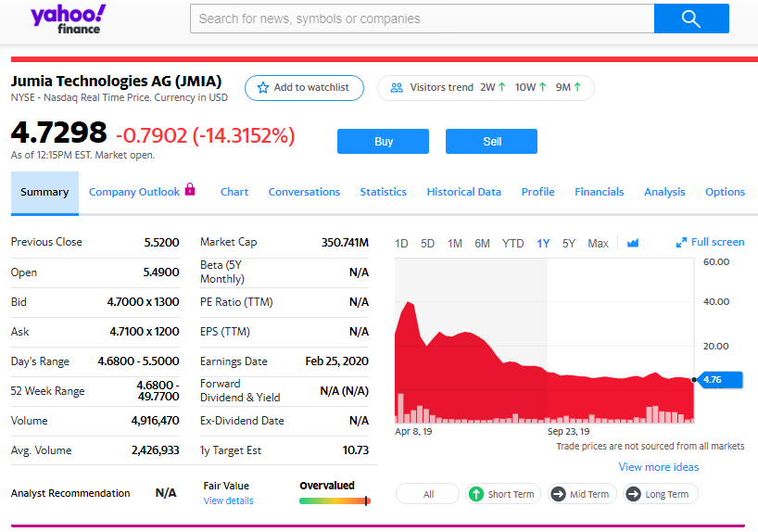Screen dimensions: 758x532
Task: Click the Company Outlook purple lock icon
Action: click(x=190, y=189)
